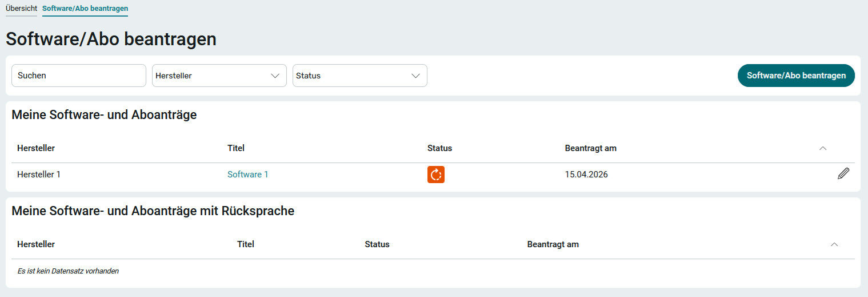This screenshot has height=297, width=868.
Task: Open the Hersteller filter dropdown
Action: coord(219,76)
